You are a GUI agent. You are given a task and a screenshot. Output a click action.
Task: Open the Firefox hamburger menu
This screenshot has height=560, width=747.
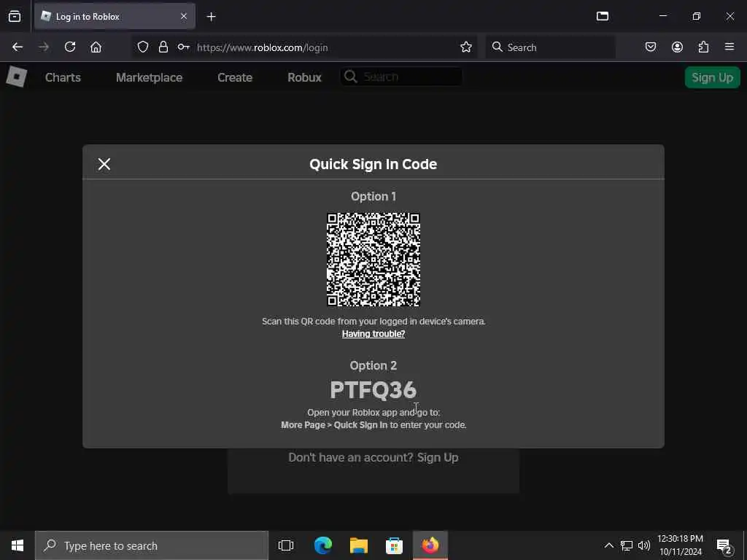pyautogui.click(x=729, y=47)
